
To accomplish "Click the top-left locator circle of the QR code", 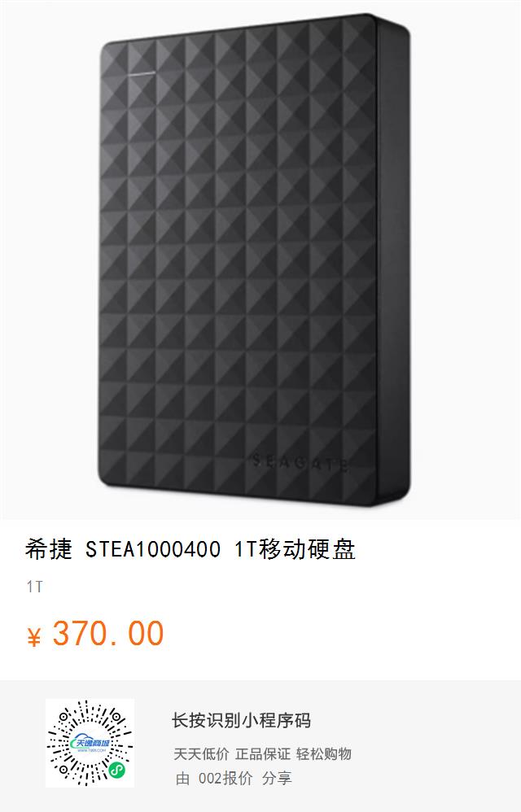I will point(63,718).
